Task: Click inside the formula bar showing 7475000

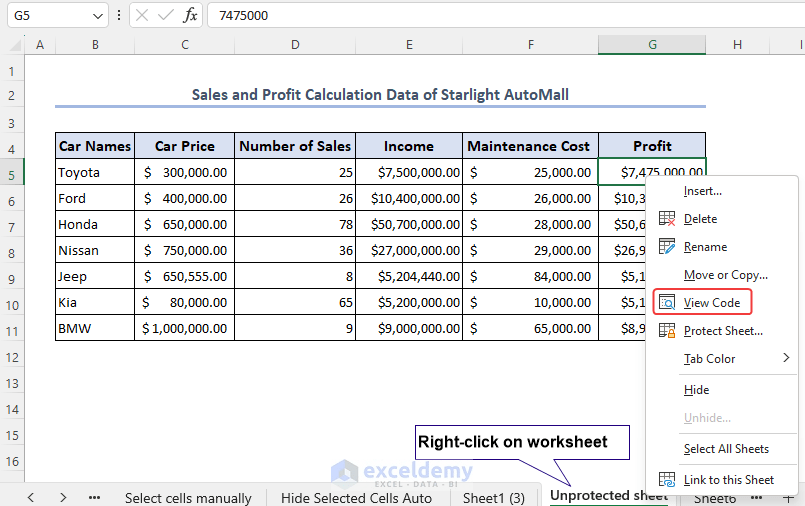Action: click(506, 15)
